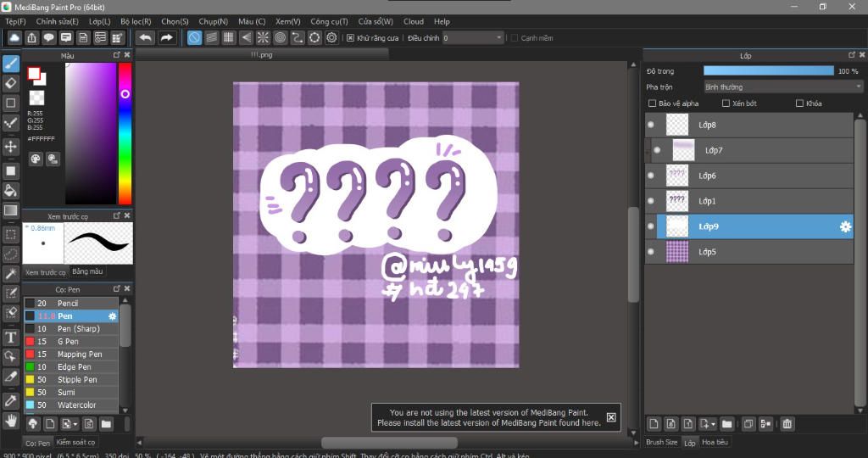Select the Eyedropper tool
The image size is (868, 458).
coord(10,400)
